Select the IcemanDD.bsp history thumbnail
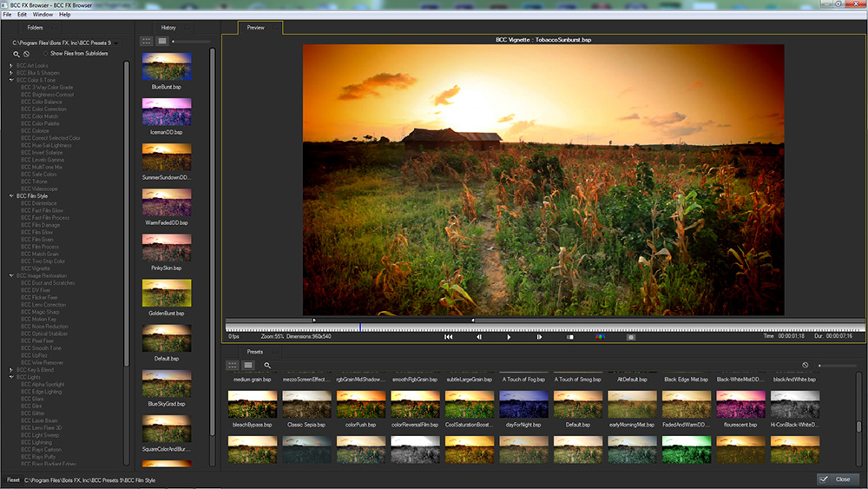The image size is (868, 489). click(x=167, y=112)
